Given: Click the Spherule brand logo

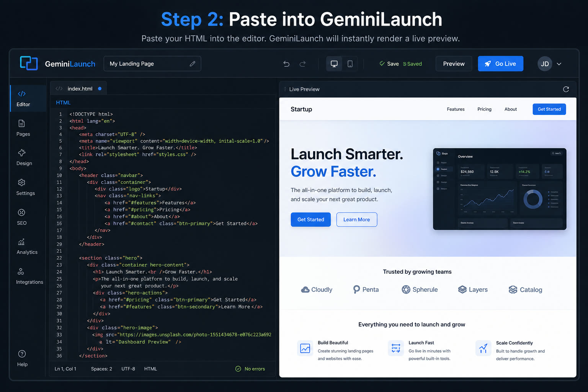Looking at the screenshot, I should (420, 289).
